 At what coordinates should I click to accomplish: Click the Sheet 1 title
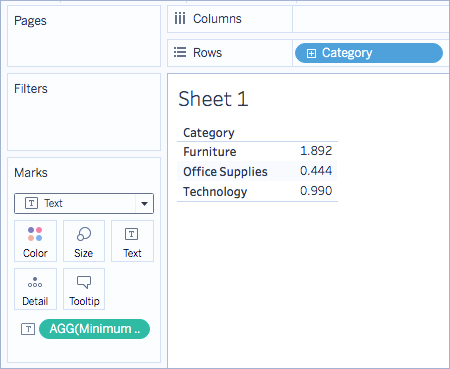coord(213,99)
